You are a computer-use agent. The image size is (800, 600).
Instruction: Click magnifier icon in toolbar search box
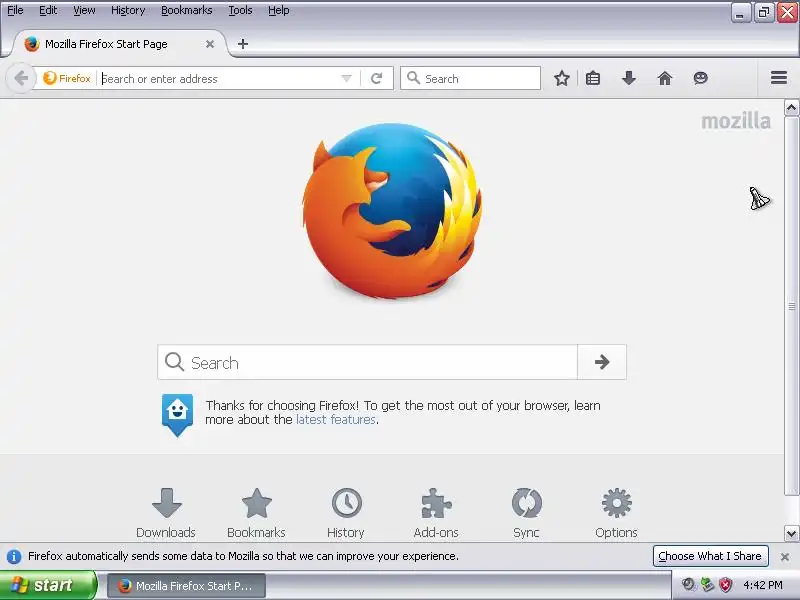click(413, 78)
